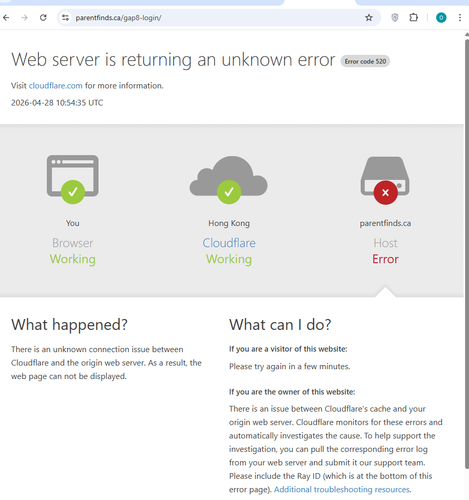Open the Chrome profile avatar
This screenshot has width=469, height=500.
tap(441, 18)
